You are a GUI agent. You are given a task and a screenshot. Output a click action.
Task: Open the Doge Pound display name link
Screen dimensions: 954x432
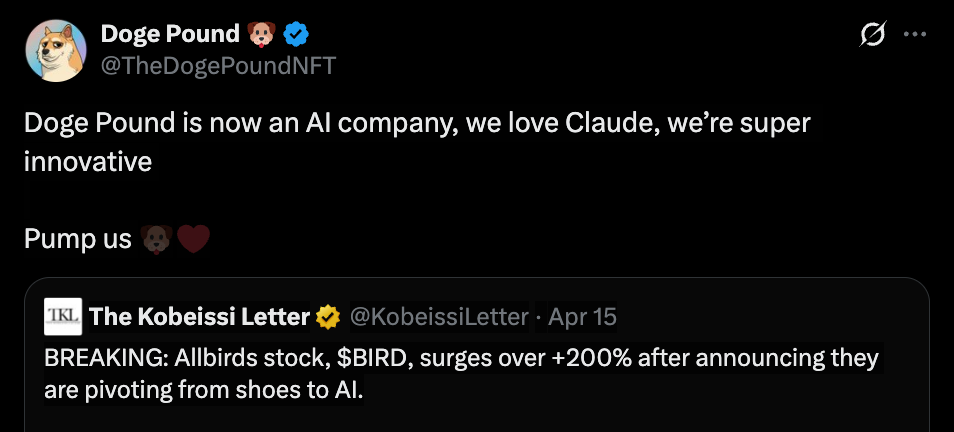[x=170, y=34]
